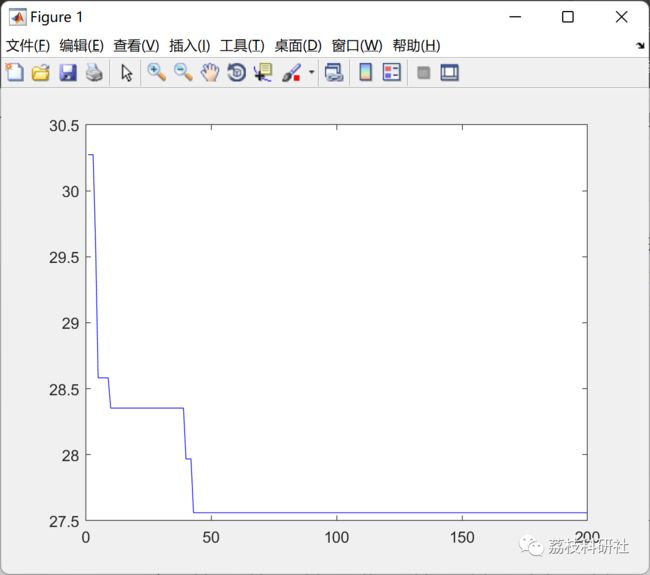650x575 pixels.
Task: Expand the brush color dropdown arrow
Action: click(x=311, y=73)
